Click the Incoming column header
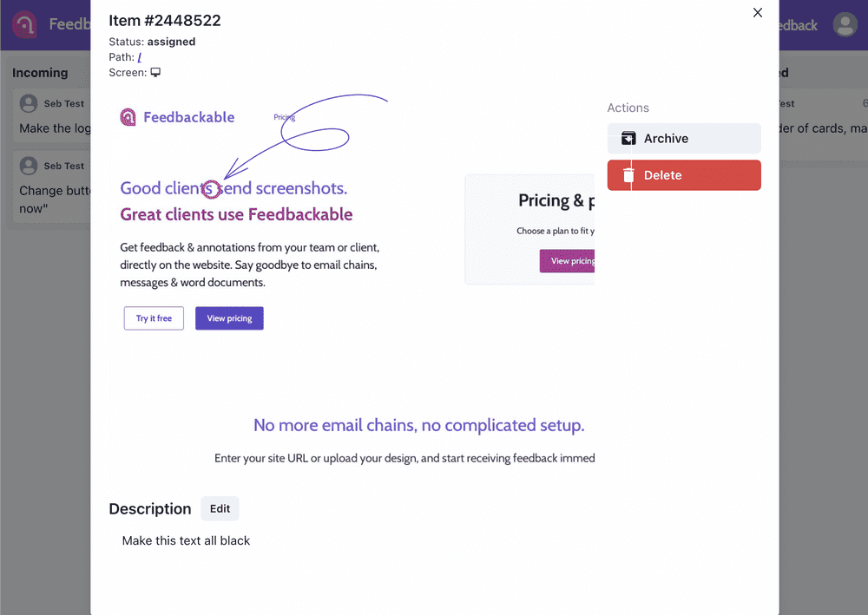Image resolution: width=868 pixels, height=615 pixels. [x=40, y=73]
